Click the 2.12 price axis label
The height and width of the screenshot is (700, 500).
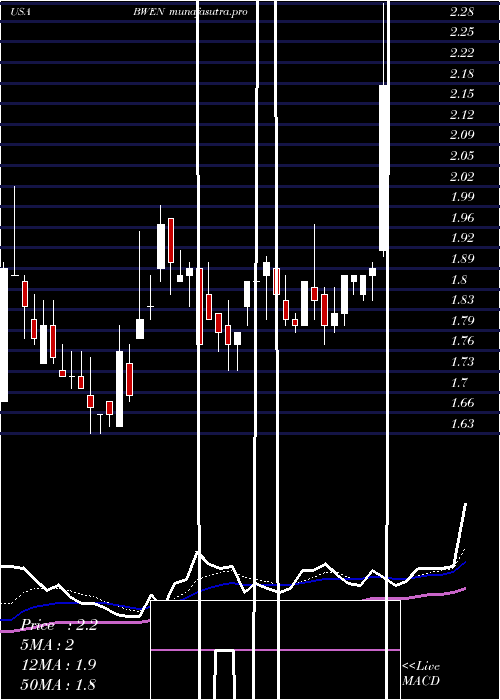tap(462, 115)
